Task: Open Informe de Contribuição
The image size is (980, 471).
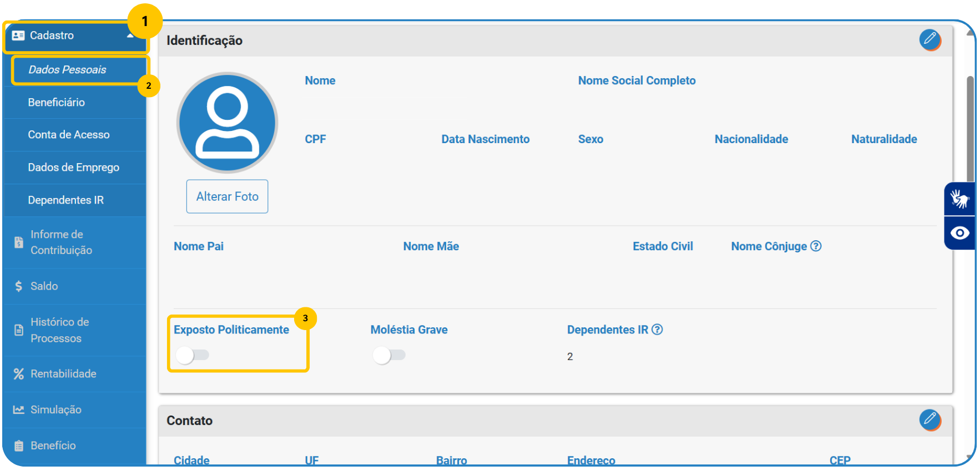Action: 61,242
